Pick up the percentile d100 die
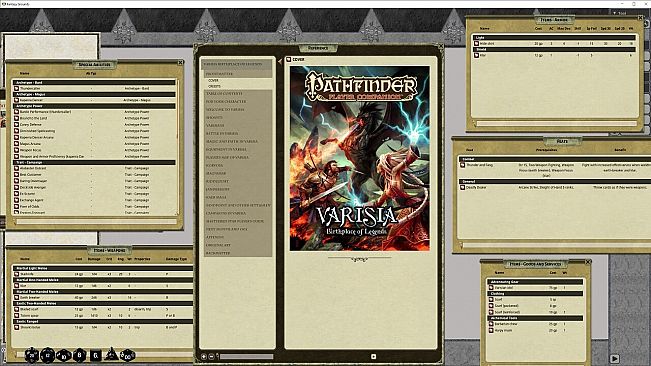651x366 pixels. 127,355
